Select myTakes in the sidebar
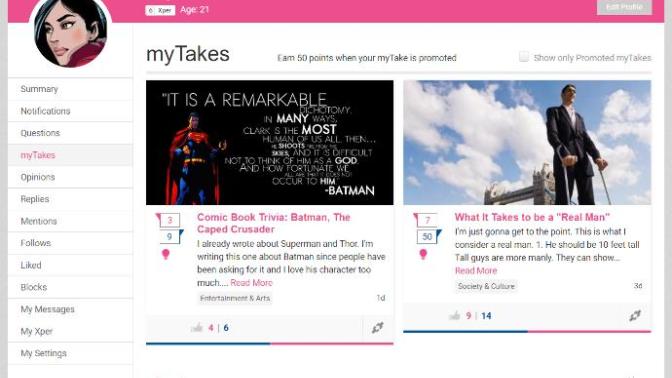Screen dimensions: 672x378 point(71,155)
